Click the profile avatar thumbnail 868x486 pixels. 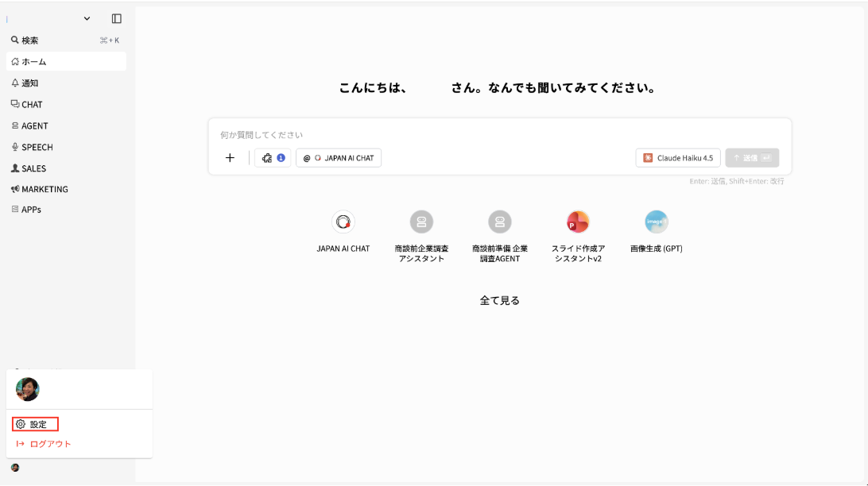[26, 389]
